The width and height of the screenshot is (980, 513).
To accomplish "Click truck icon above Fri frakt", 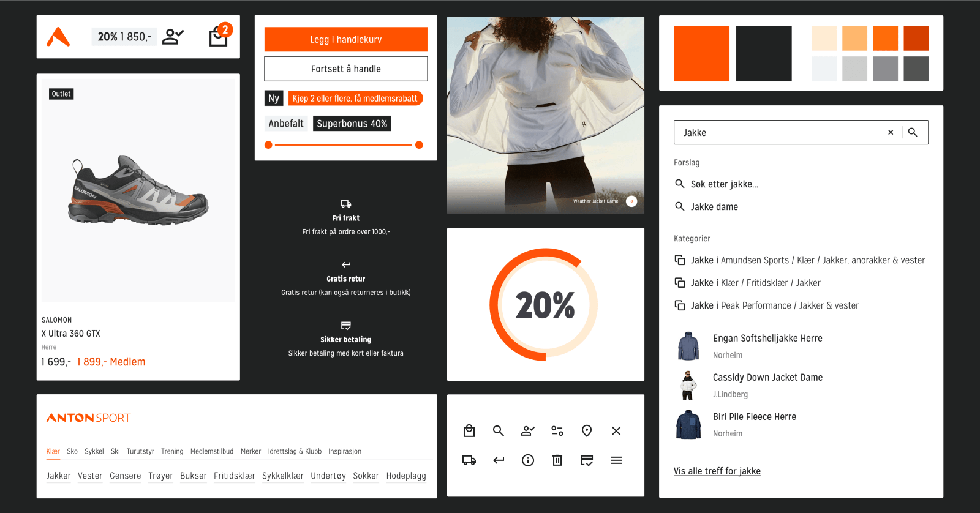I will point(346,204).
